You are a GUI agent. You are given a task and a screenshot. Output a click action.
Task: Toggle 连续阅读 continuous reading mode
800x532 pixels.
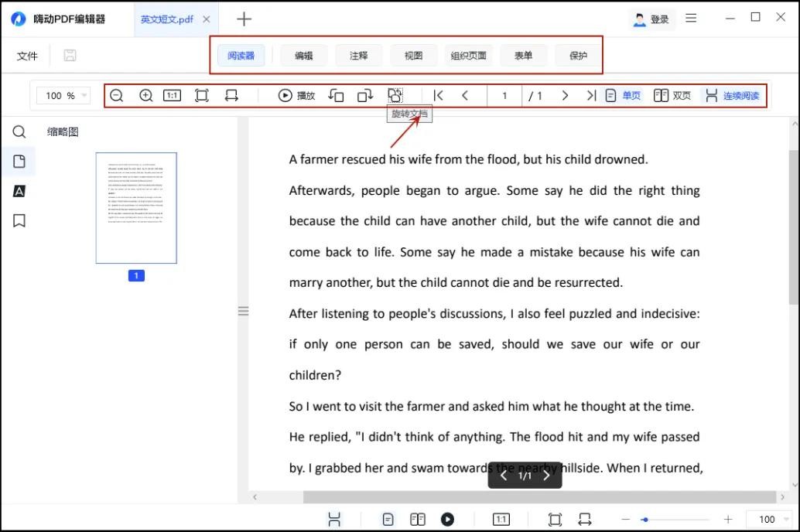(732, 95)
